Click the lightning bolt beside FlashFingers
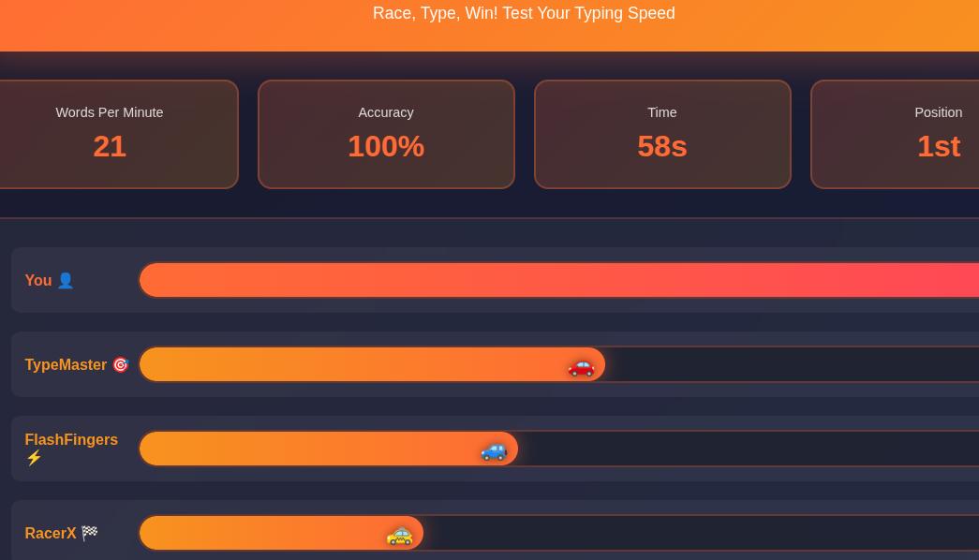The width and height of the screenshot is (979, 560). click(x=35, y=458)
